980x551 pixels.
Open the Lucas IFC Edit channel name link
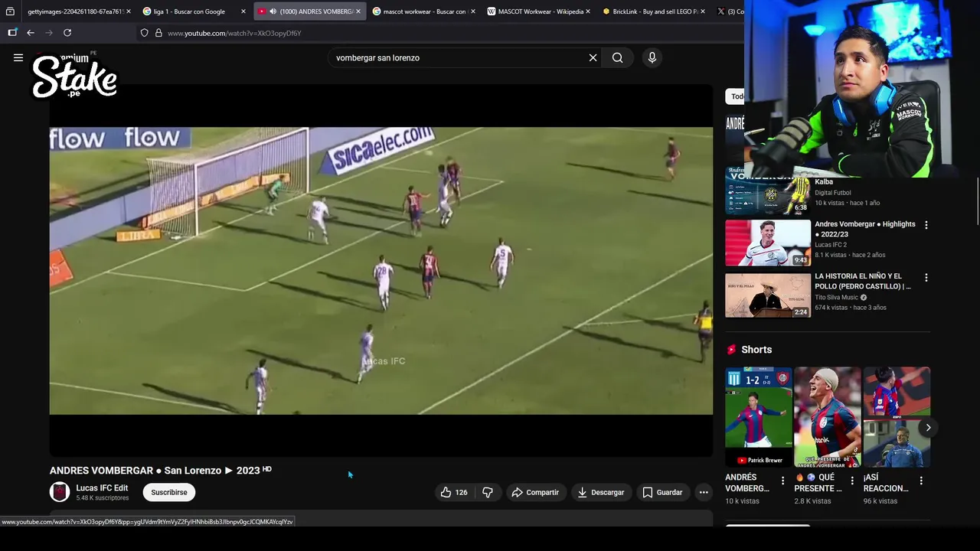point(102,487)
